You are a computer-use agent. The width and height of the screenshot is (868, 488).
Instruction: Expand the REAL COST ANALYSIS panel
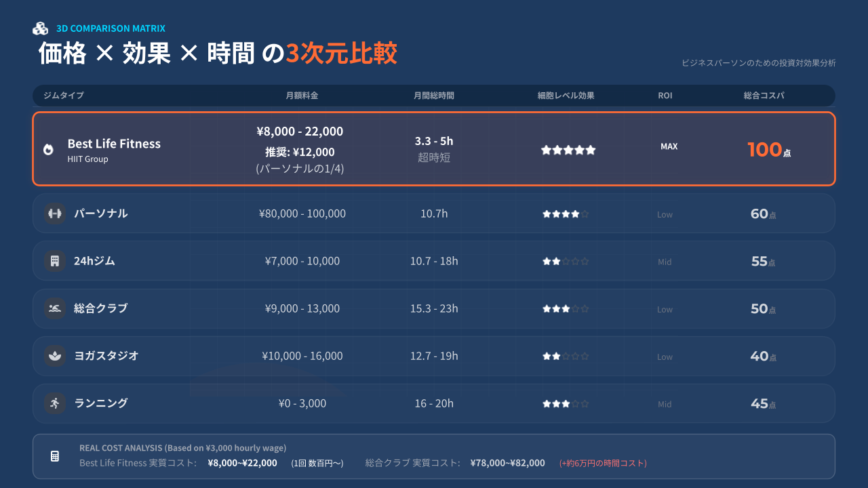434,456
